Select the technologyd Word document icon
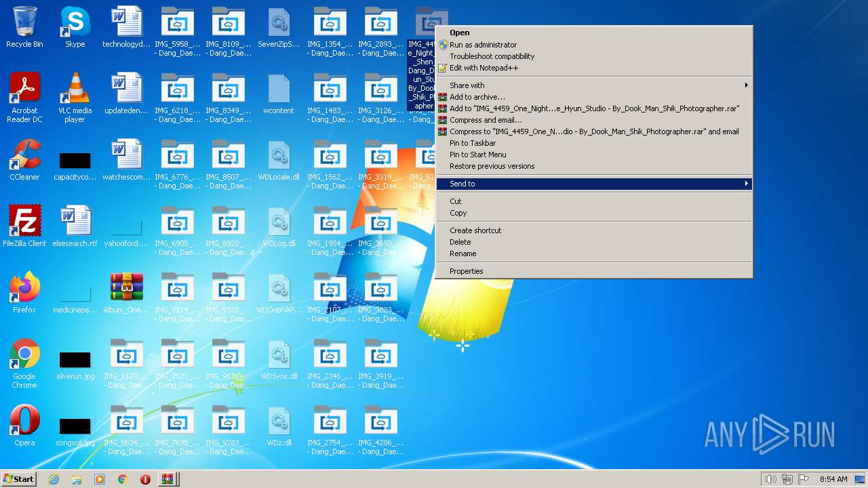The height and width of the screenshot is (488, 868). pos(126,27)
